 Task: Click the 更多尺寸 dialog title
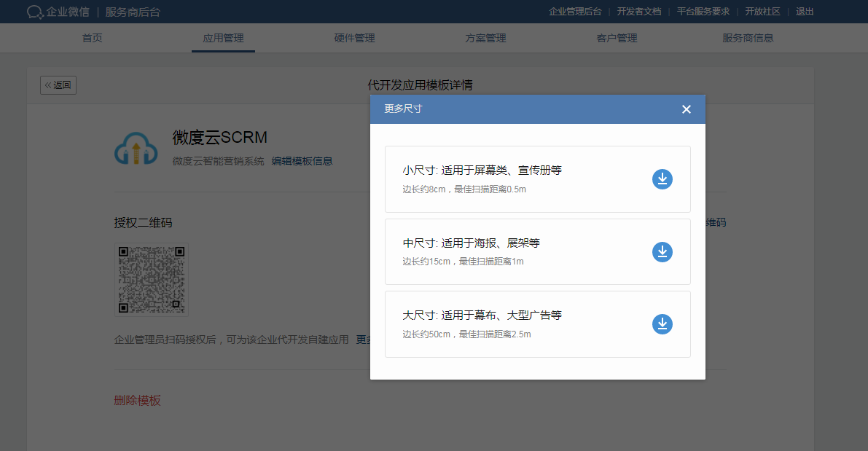[x=403, y=109]
